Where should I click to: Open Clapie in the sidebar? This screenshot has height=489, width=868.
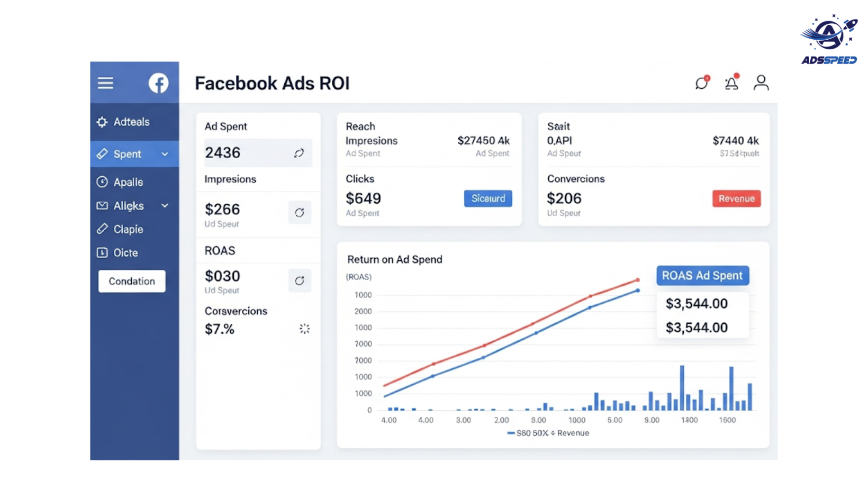[128, 229]
